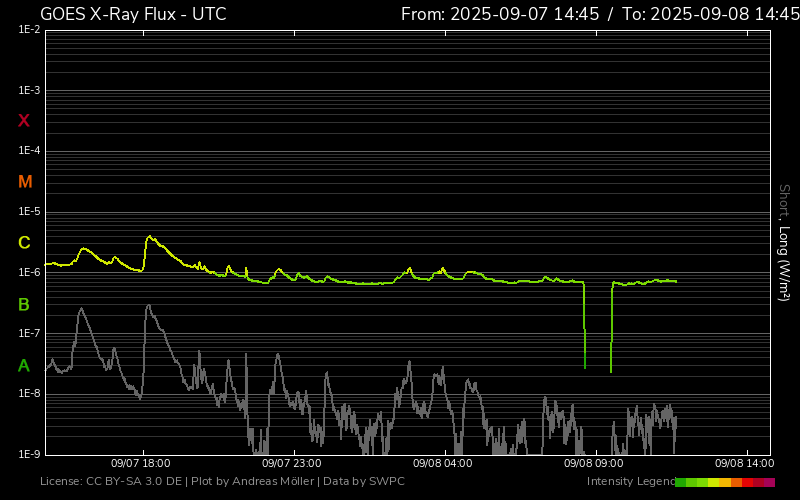The width and height of the screenshot is (800, 500).
Task: Click the 1E-5 y-axis tick label
Action: (29, 212)
